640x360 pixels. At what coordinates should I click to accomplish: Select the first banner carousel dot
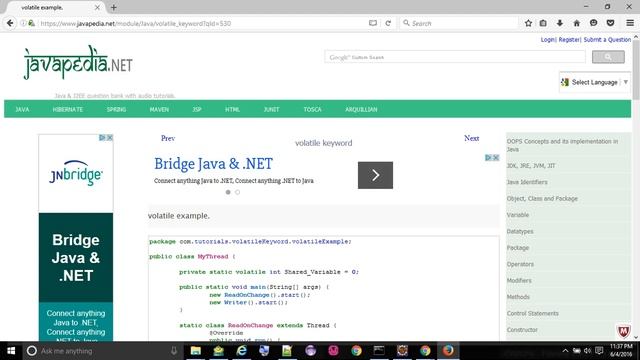pos(228,192)
